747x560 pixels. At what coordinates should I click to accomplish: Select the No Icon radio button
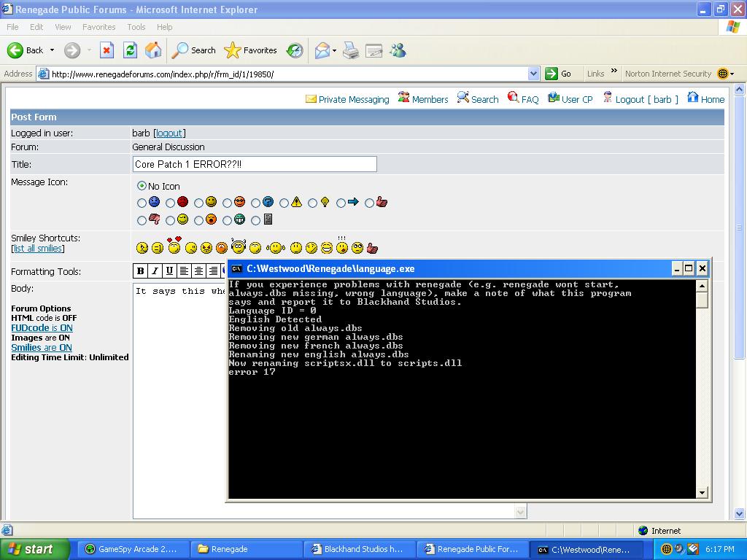point(142,186)
